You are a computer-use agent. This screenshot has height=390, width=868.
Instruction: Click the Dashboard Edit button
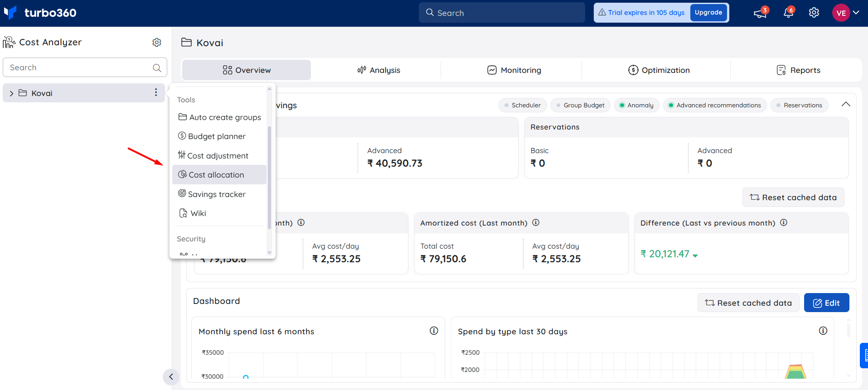click(826, 303)
